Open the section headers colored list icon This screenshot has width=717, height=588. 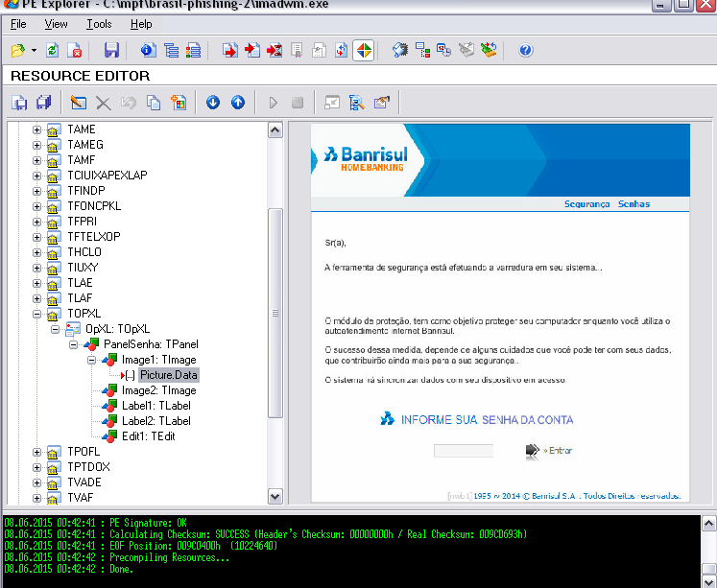pos(194,50)
